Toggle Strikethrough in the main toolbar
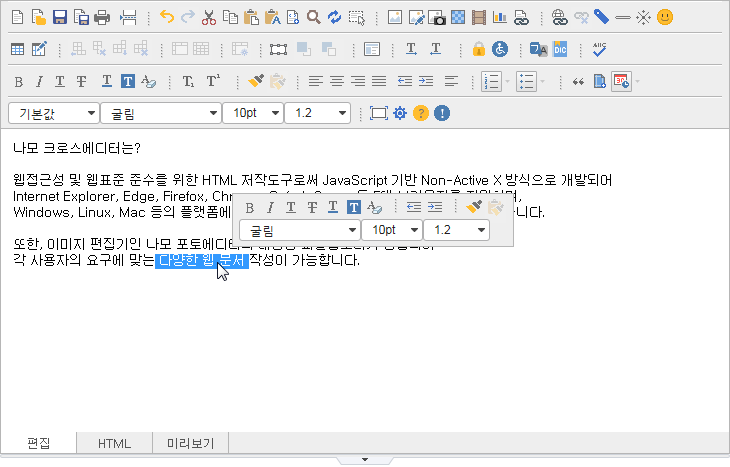The height and width of the screenshot is (467, 730). [81, 82]
